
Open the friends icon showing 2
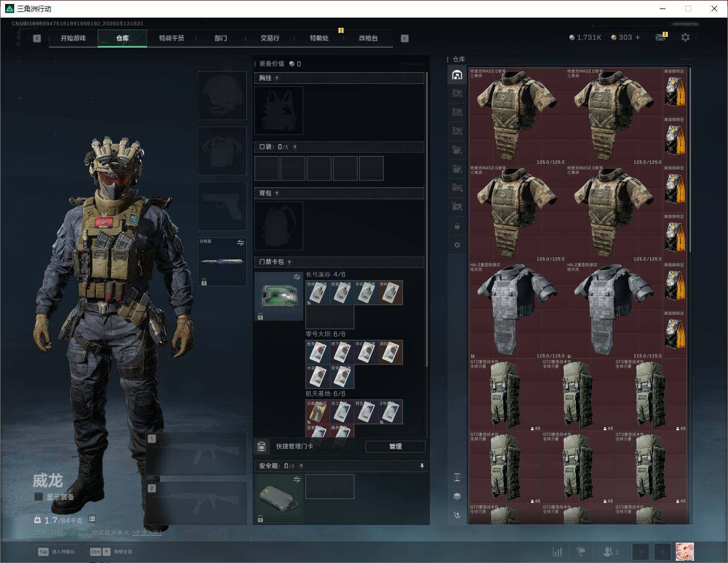click(x=610, y=552)
